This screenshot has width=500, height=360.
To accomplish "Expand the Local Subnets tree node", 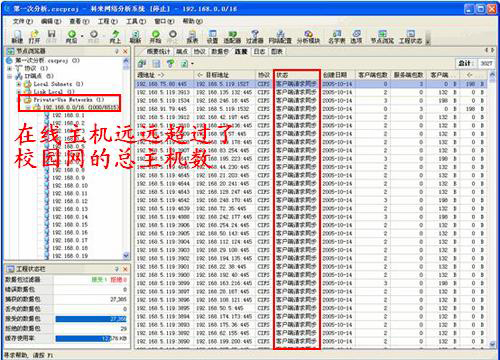I will (19, 84).
